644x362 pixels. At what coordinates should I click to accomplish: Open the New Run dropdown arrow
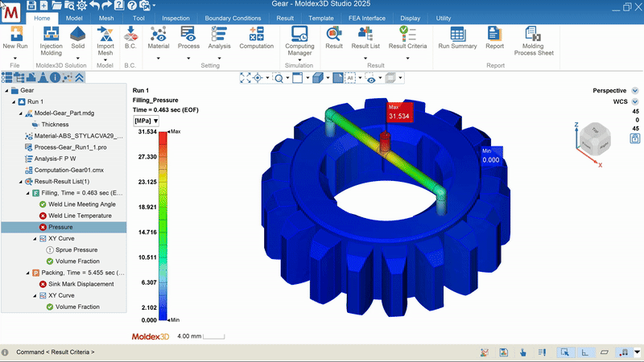tap(15, 58)
